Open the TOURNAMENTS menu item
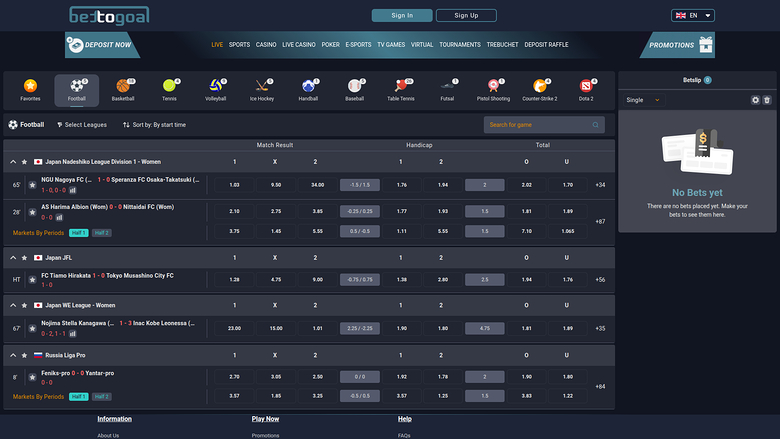780x439 pixels. tap(460, 45)
